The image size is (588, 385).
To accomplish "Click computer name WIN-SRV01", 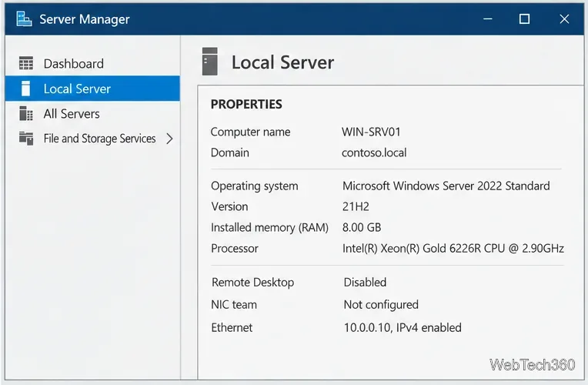I will coord(371,132).
